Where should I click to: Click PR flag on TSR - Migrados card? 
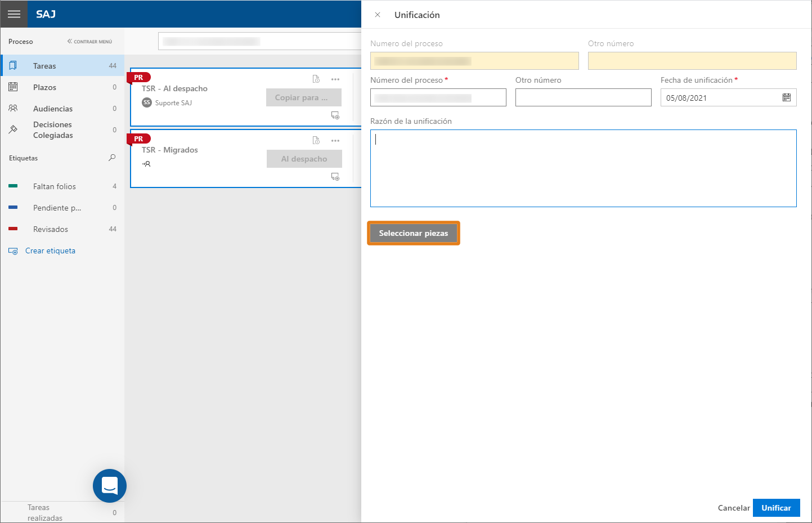click(x=138, y=139)
